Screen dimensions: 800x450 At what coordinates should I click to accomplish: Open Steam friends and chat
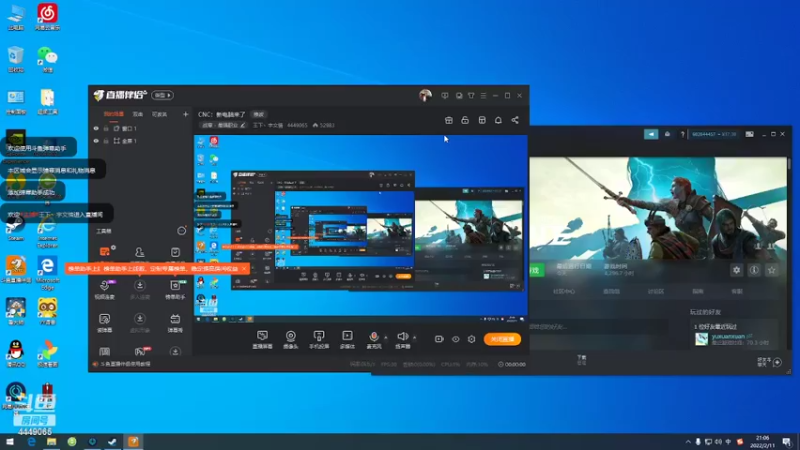point(769,362)
